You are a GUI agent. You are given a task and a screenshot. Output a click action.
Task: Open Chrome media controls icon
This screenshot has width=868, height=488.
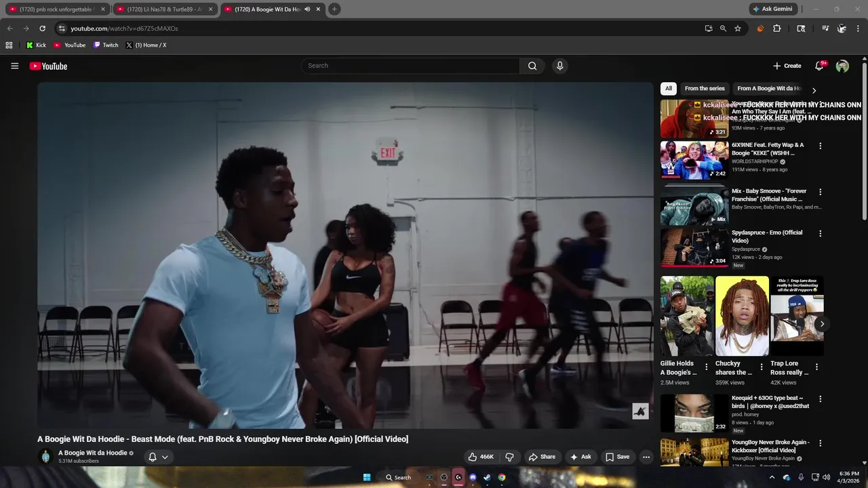point(825,28)
